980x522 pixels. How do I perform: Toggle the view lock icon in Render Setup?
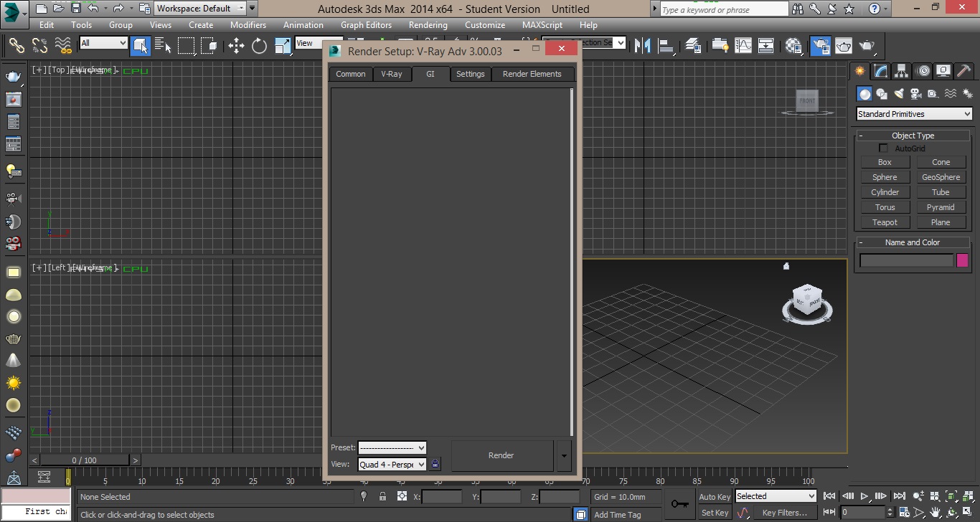point(435,464)
